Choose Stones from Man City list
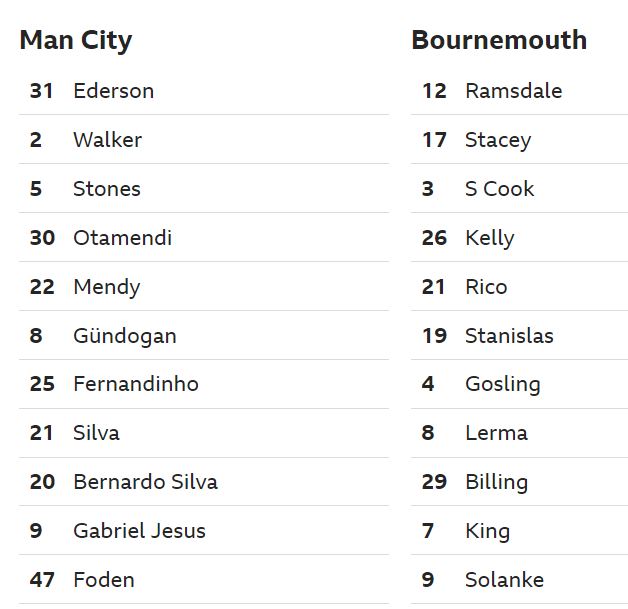The width and height of the screenshot is (628, 609). (203, 189)
